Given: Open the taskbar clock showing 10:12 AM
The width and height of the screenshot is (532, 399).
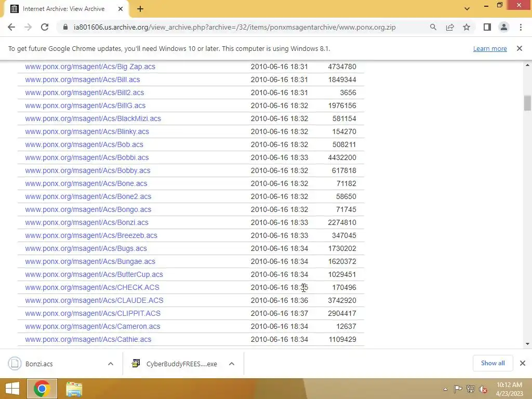Looking at the screenshot, I should [509, 389].
